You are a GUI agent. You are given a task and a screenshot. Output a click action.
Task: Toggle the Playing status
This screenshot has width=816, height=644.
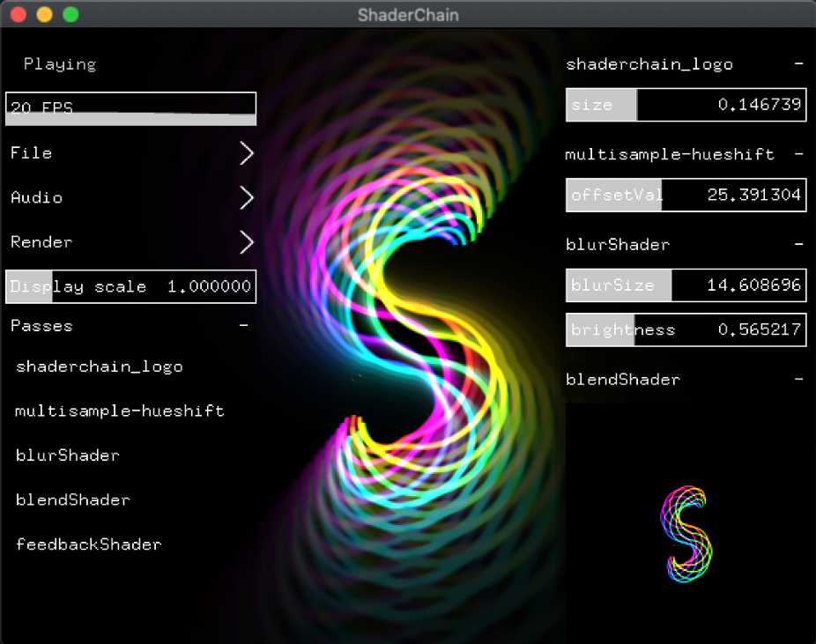(59, 63)
